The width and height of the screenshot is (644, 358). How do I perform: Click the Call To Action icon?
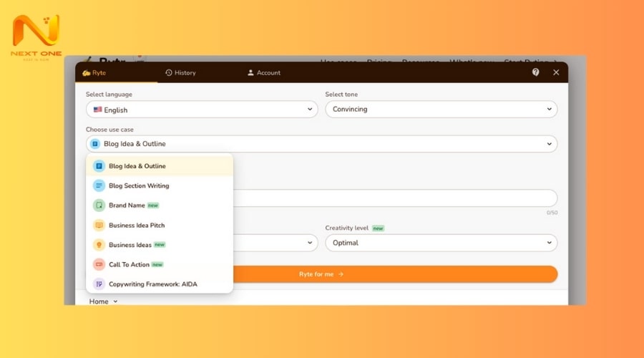pyautogui.click(x=99, y=265)
